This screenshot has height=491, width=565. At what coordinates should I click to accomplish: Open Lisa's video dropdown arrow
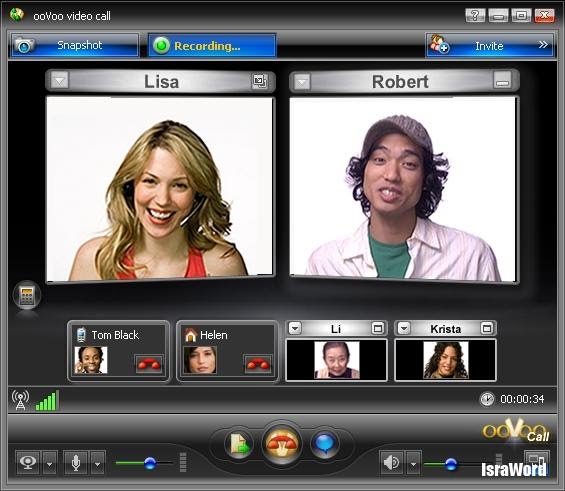(x=59, y=81)
